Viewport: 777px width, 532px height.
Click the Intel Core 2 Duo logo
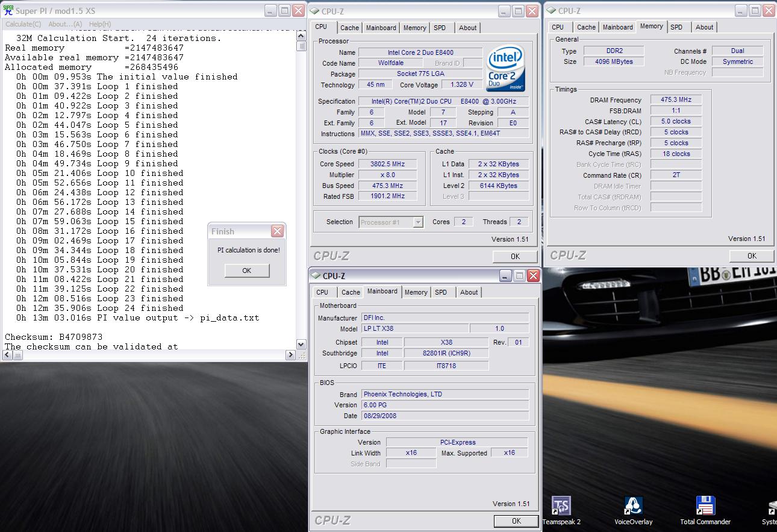pyautogui.click(x=505, y=69)
